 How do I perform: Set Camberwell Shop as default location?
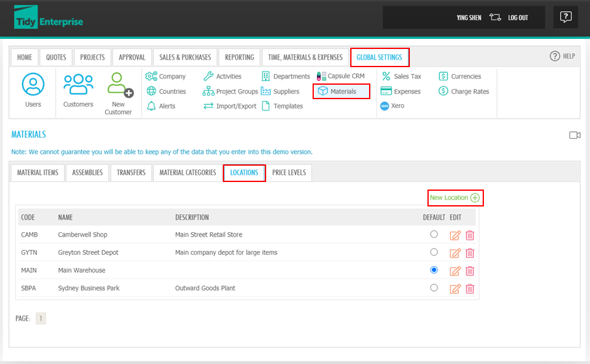[x=434, y=234]
